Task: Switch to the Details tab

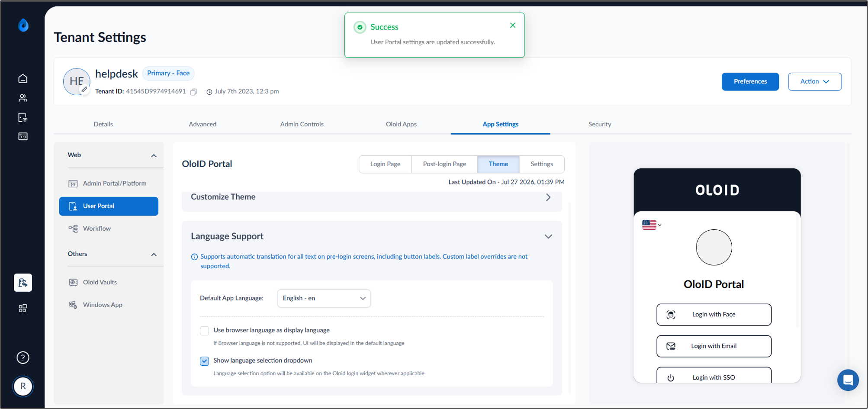Action: [x=103, y=124]
